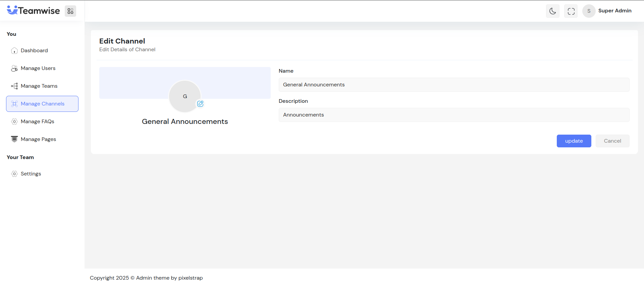Open Settings under Your Team
The height and width of the screenshot is (287, 644).
[31, 174]
